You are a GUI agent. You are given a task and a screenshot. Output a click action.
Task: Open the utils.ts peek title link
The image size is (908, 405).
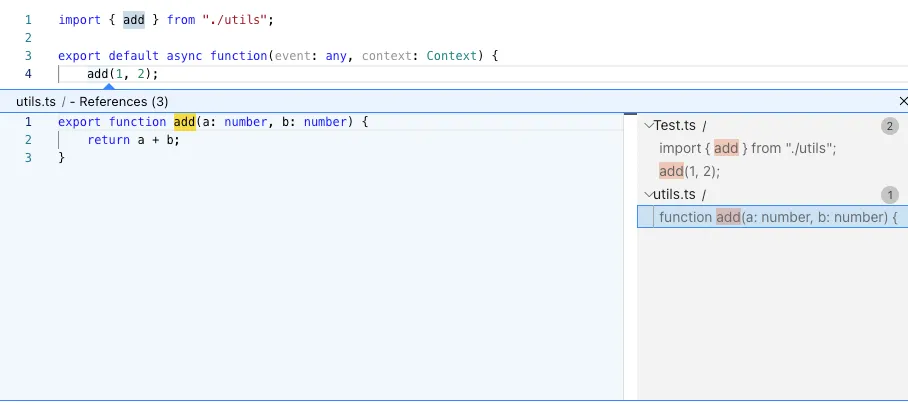pos(36,102)
